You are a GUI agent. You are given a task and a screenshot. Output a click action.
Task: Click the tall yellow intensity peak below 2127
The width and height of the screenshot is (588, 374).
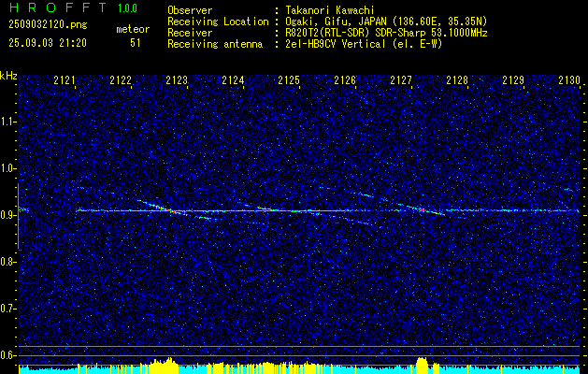(x=423, y=366)
